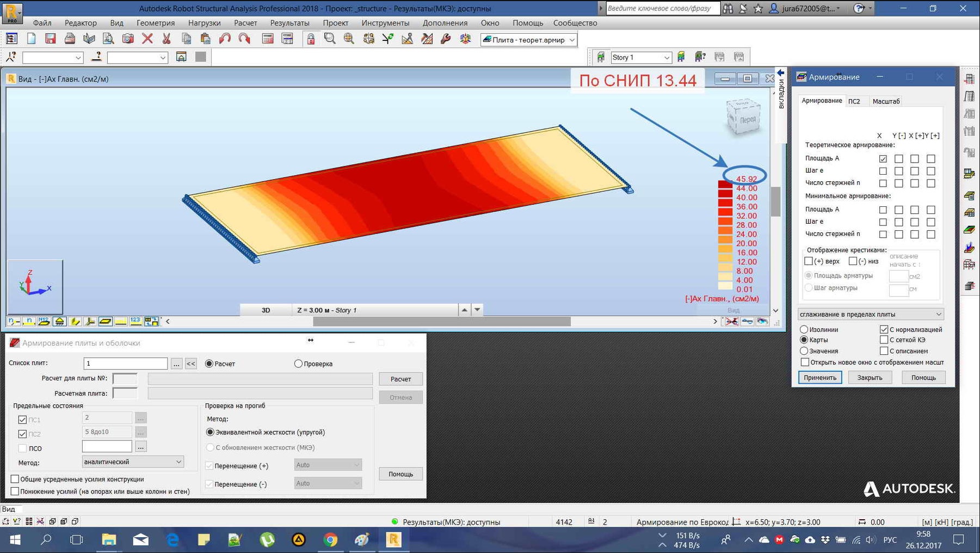The image size is (980, 553).
Task: Click the wrench tools icon
Action: (446, 39)
